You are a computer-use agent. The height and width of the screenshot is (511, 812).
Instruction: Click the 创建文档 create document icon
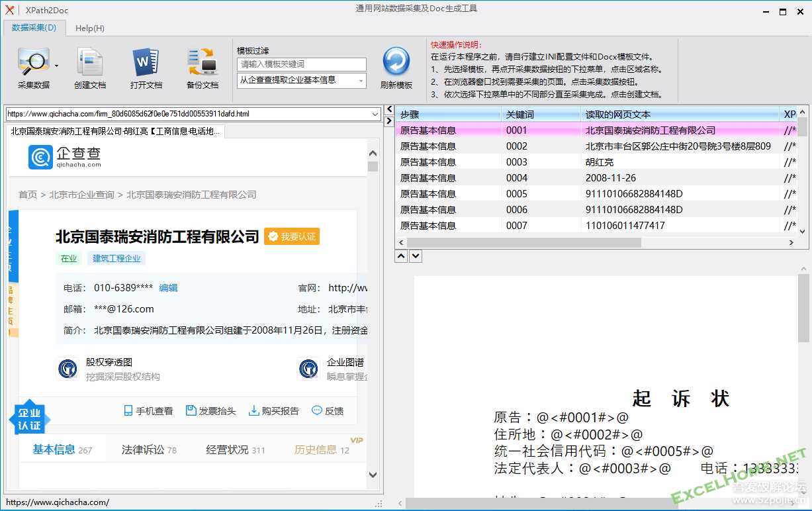(x=89, y=63)
